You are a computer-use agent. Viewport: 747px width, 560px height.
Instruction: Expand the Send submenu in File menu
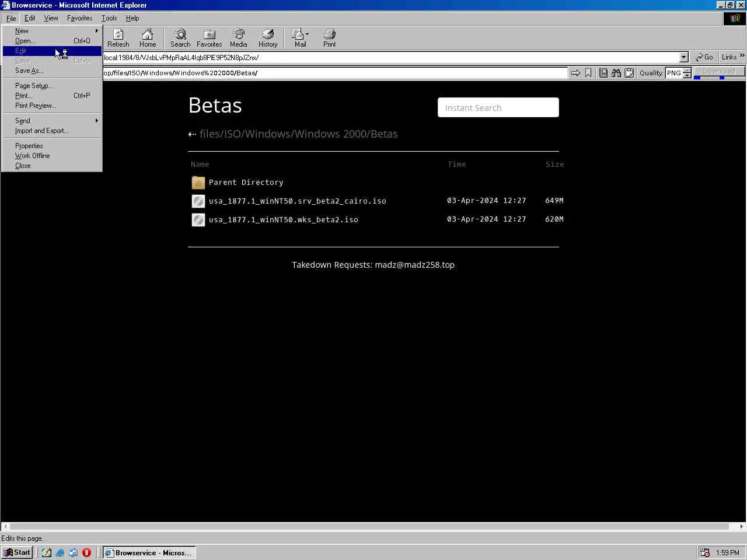52,121
